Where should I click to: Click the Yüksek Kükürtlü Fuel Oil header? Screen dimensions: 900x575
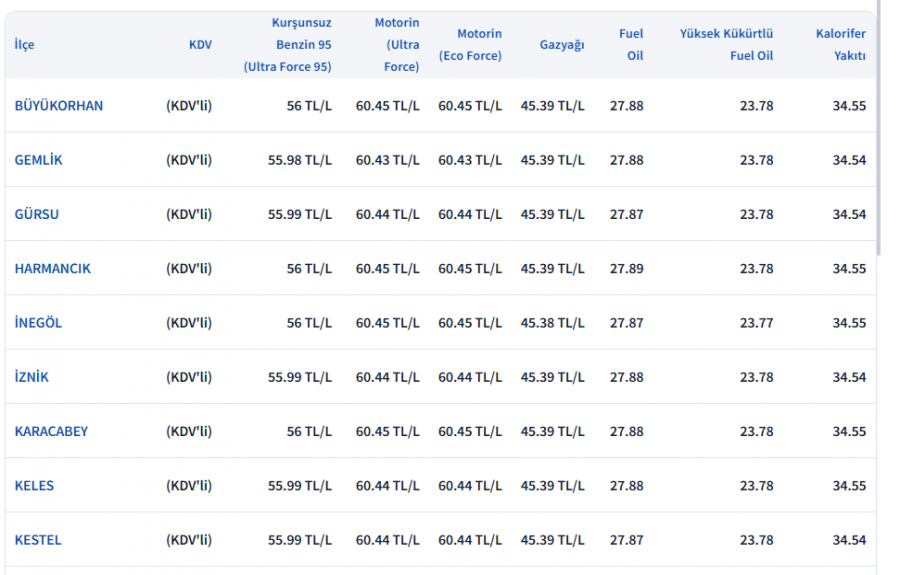pyautogui.click(x=727, y=45)
